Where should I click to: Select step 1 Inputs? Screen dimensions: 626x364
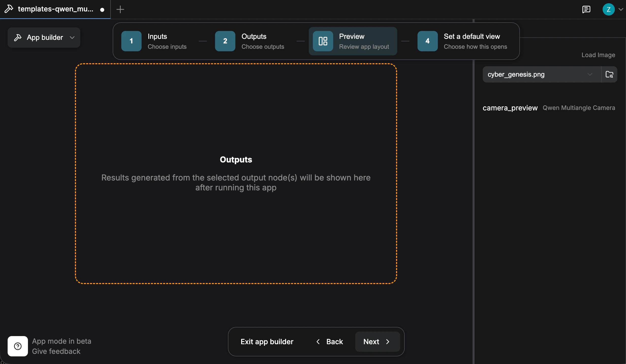tap(131, 41)
